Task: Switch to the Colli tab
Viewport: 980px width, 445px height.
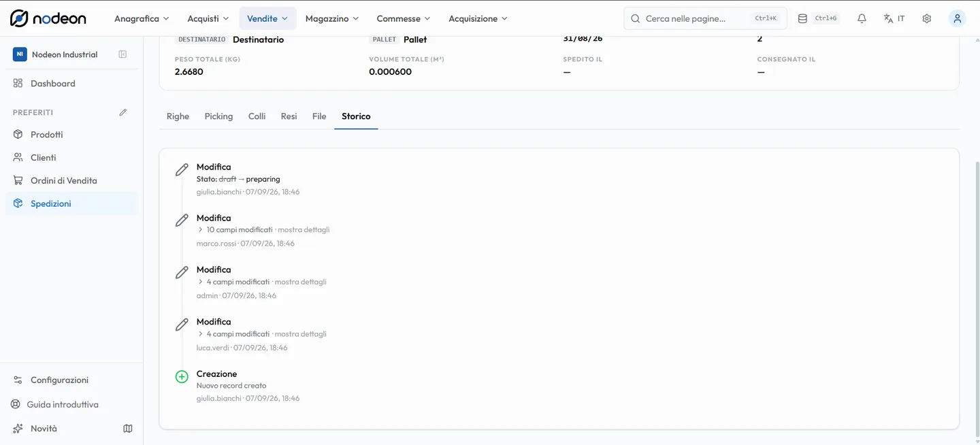Action: click(257, 116)
